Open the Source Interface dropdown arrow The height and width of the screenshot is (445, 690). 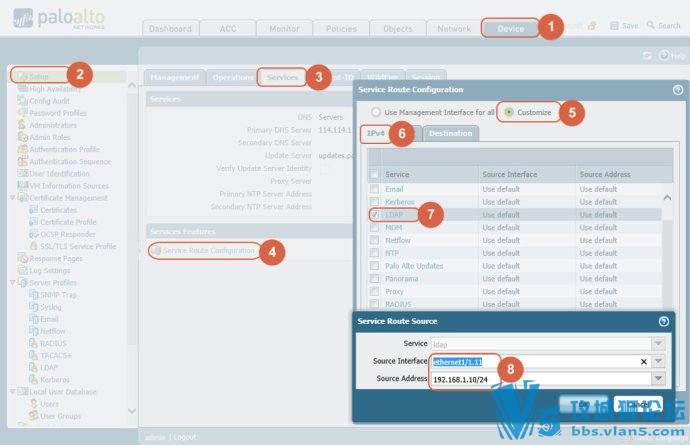(658, 361)
